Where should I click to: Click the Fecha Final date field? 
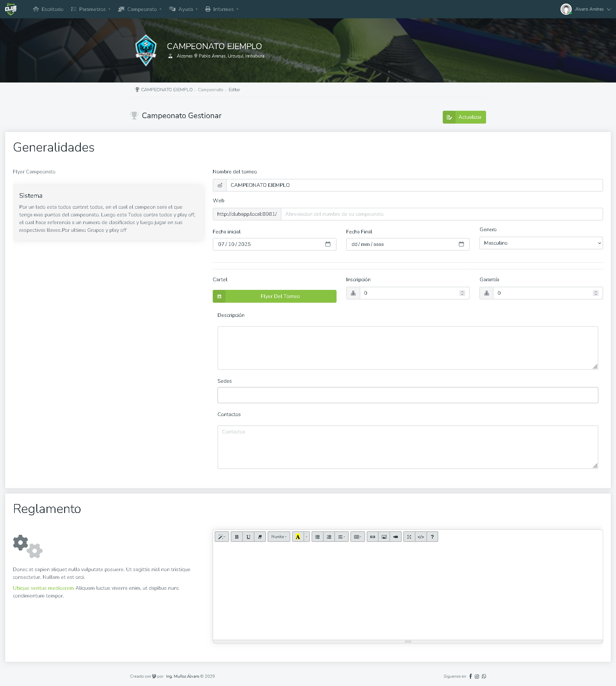pyautogui.click(x=407, y=244)
